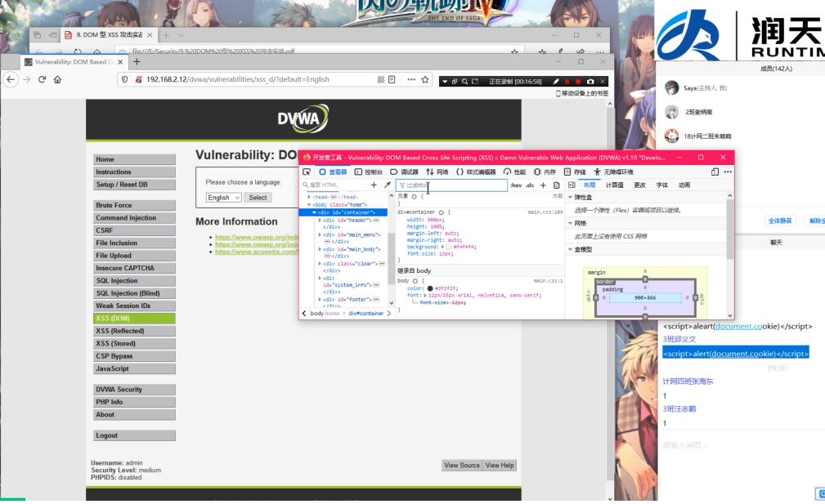Collapse the div id="container" node
Screen dimensions: 825x504
(315, 212)
